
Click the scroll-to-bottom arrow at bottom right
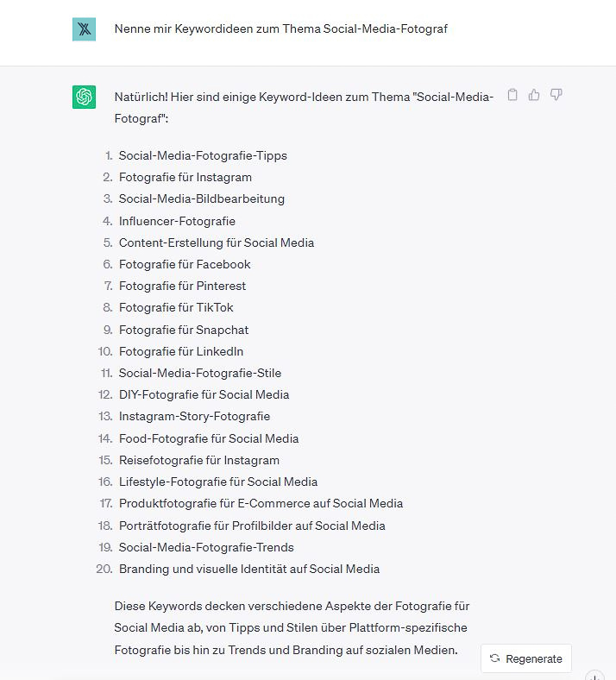(x=595, y=677)
